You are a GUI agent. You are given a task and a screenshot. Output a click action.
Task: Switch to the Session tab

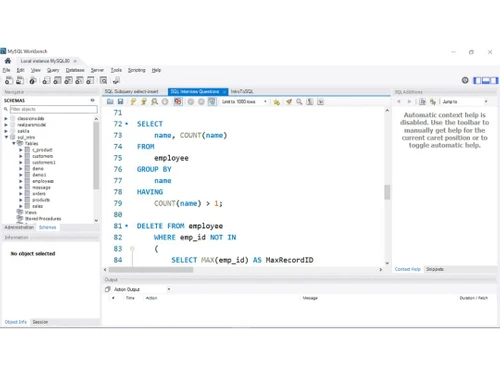[40, 322]
